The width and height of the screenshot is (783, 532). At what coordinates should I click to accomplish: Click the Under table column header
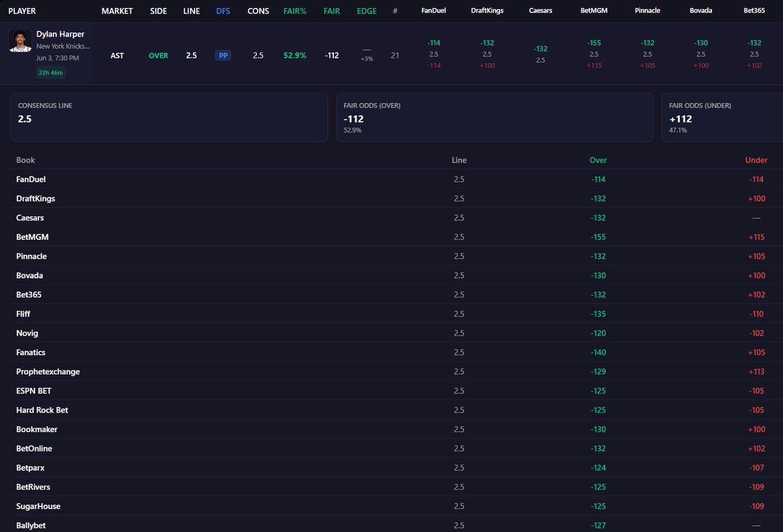(756, 160)
